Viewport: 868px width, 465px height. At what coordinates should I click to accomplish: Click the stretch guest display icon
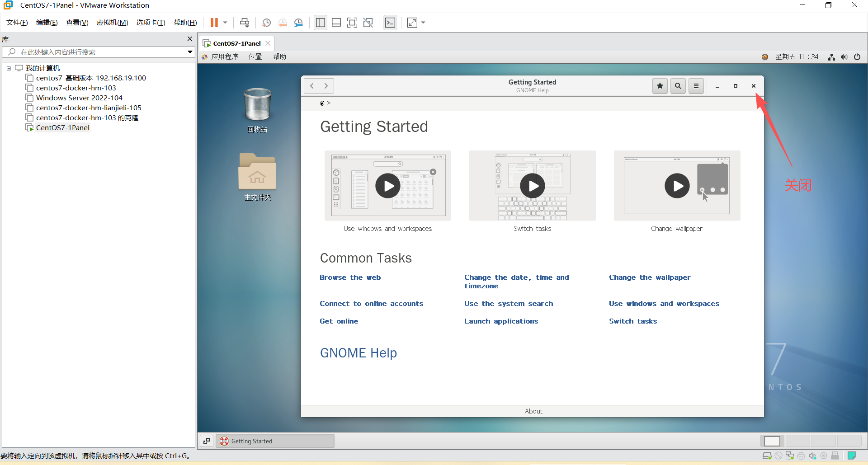[x=412, y=23]
